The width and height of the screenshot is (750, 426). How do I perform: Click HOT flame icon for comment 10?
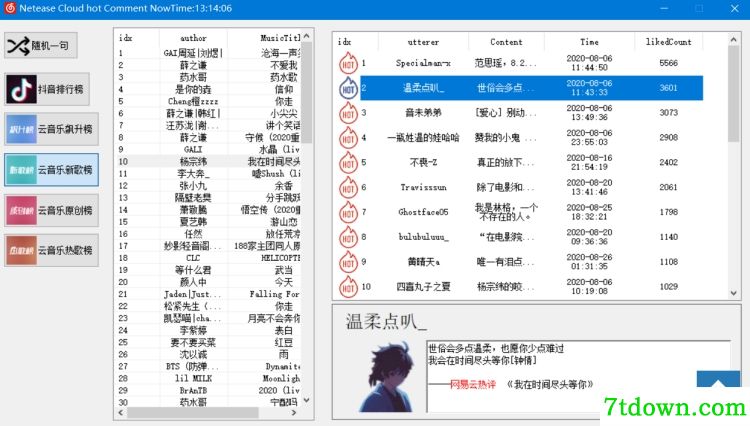click(348, 286)
